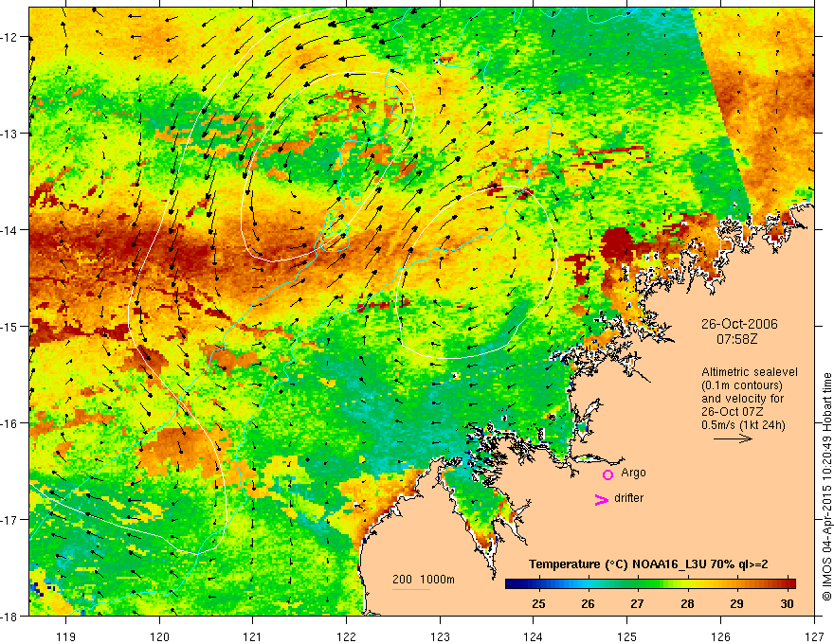Click the 'Altimetric sealevel' text line

[749, 372]
